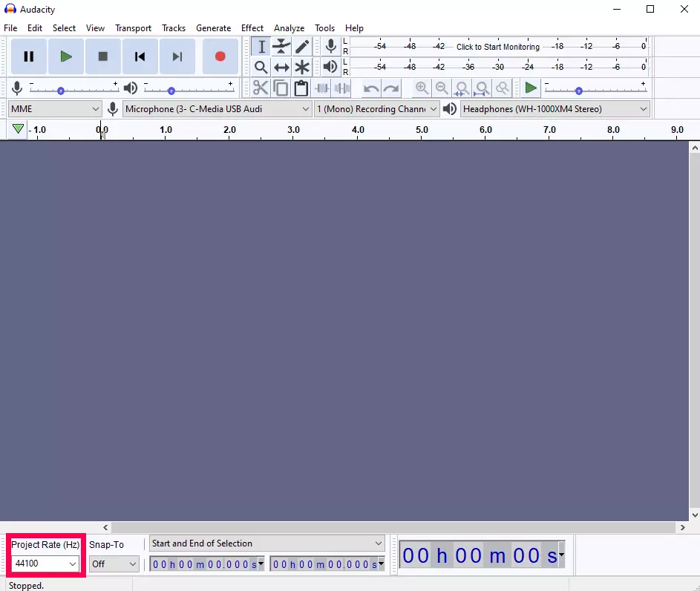Open the Microphone recording device dropdown
This screenshot has width=700, height=591.
point(217,109)
